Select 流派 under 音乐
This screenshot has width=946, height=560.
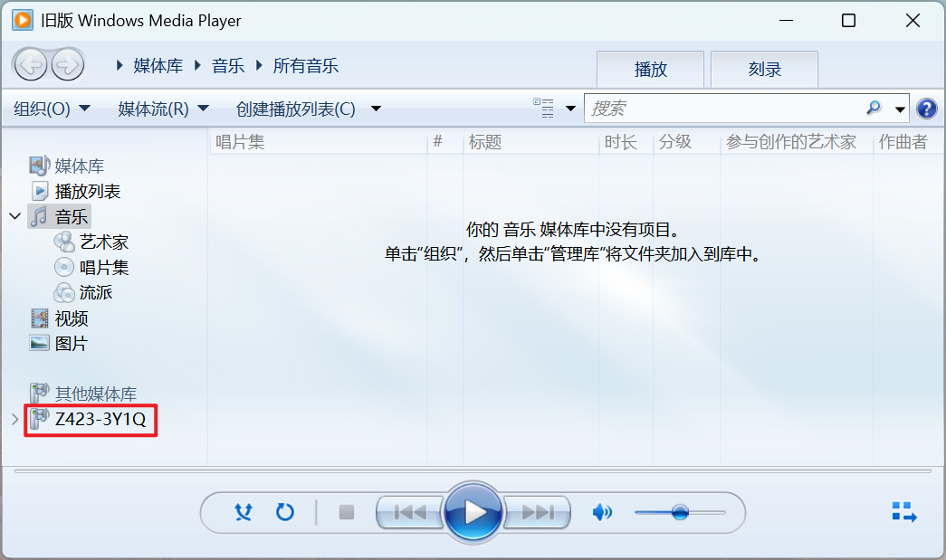tap(96, 293)
